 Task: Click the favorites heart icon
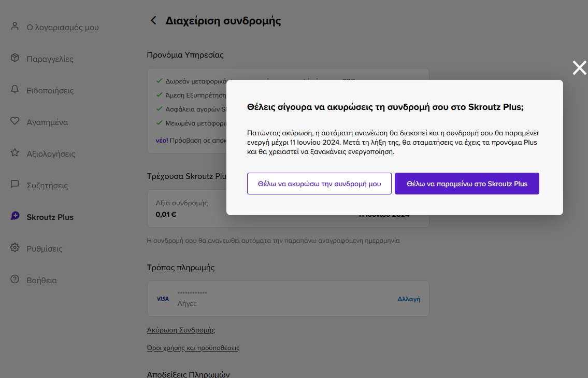pos(15,121)
